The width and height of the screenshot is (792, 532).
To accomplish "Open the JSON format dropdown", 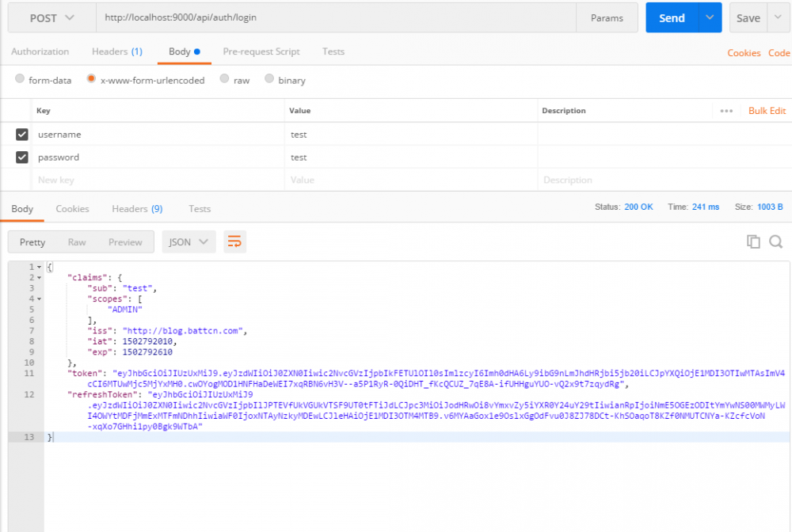I will point(188,242).
